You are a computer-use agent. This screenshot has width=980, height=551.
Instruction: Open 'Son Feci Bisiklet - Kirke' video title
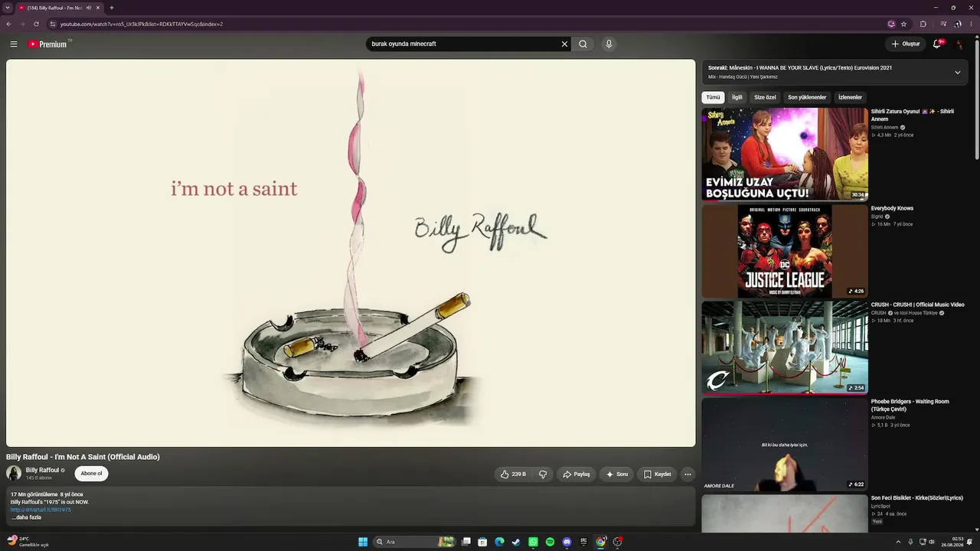pyautogui.click(x=917, y=498)
